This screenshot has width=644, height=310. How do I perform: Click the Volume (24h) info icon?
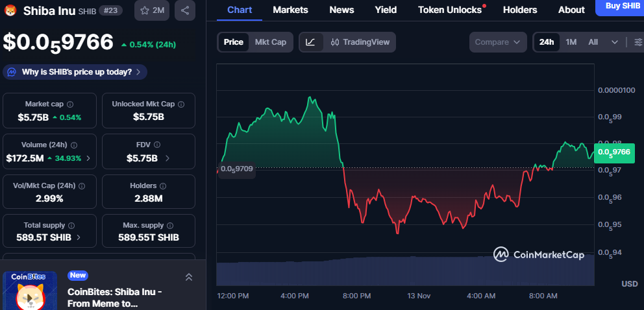pyautogui.click(x=74, y=145)
